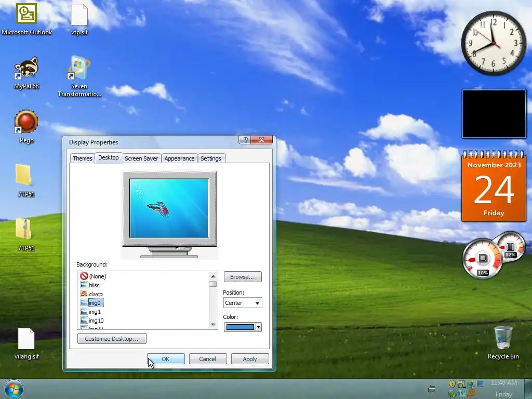The image size is (532, 399).
Task: Click the blue monitor tray icon
Action: [481, 384]
